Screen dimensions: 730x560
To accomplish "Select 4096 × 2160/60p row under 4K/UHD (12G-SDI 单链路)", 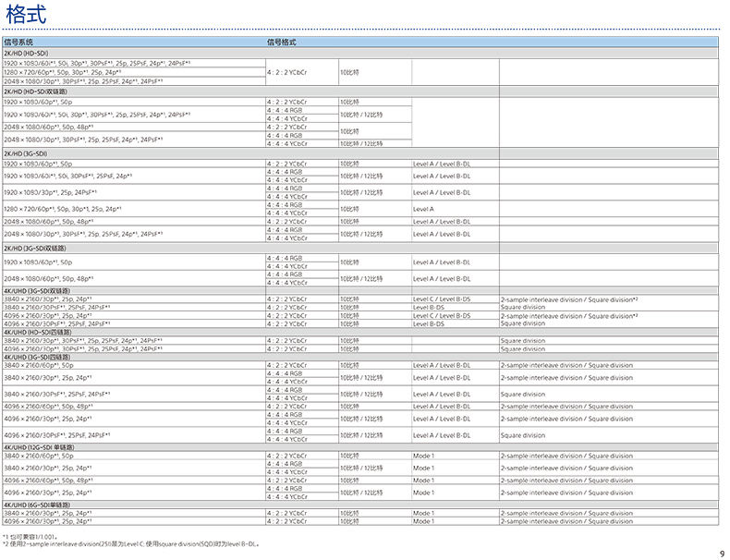I will [360, 481].
